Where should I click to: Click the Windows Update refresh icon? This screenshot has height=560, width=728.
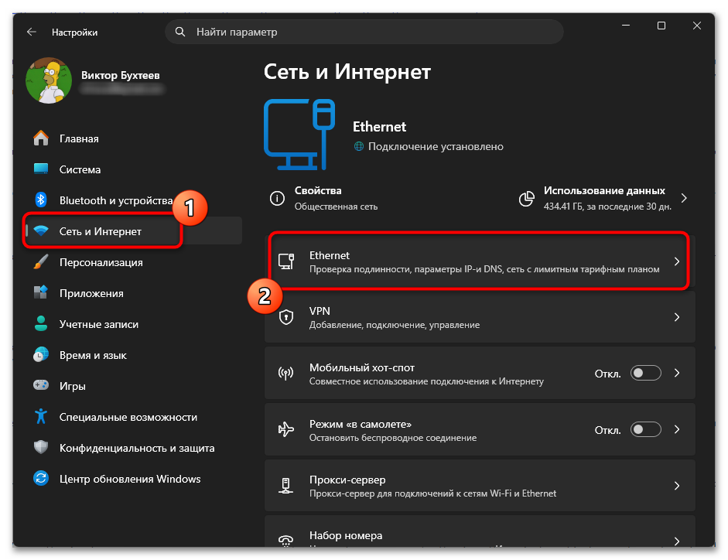(x=41, y=478)
